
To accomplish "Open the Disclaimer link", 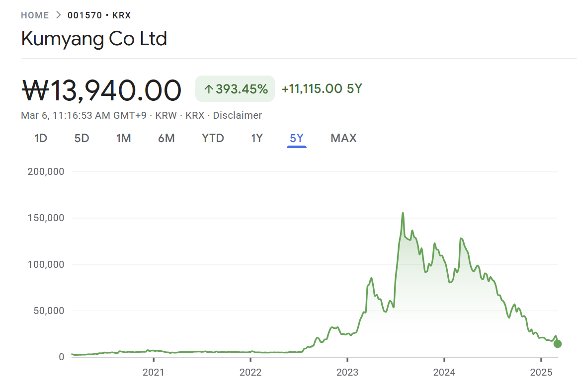I will point(238,115).
